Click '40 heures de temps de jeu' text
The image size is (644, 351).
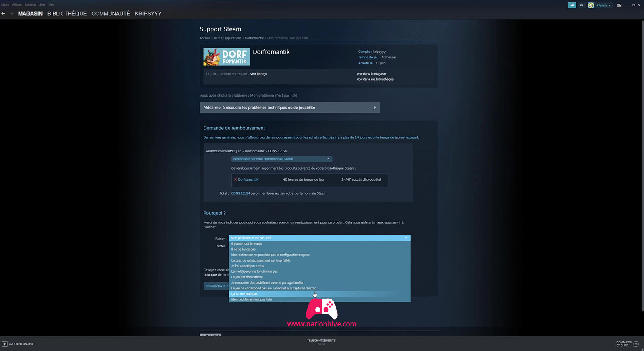pos(303,179)
